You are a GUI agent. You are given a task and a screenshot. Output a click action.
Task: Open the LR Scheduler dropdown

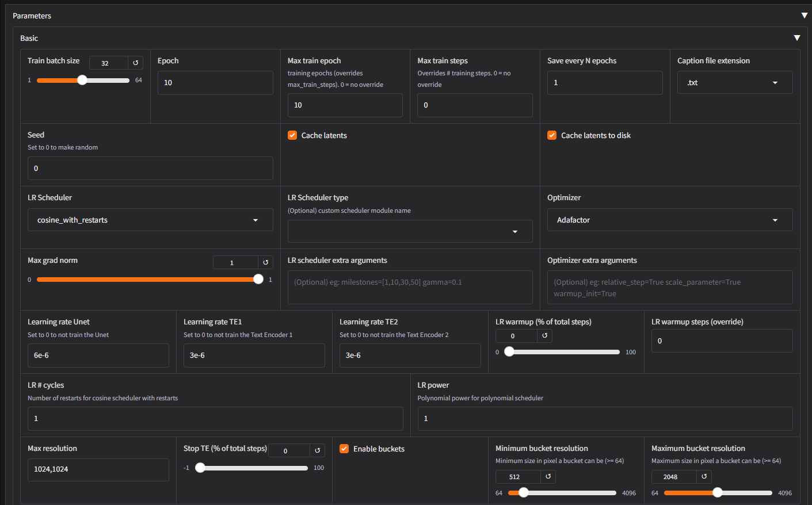(150, 220)
